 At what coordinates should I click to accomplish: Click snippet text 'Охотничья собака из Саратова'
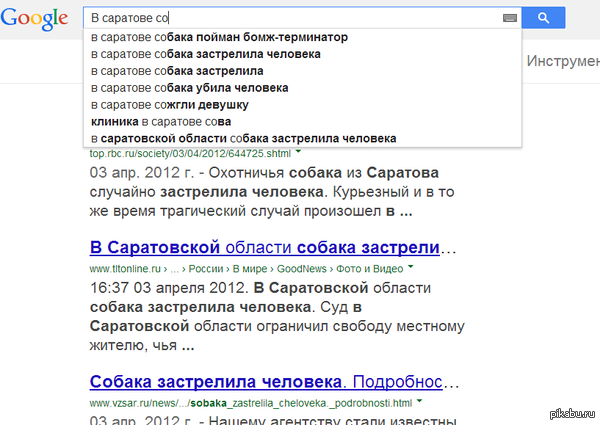tap(323, 173)
